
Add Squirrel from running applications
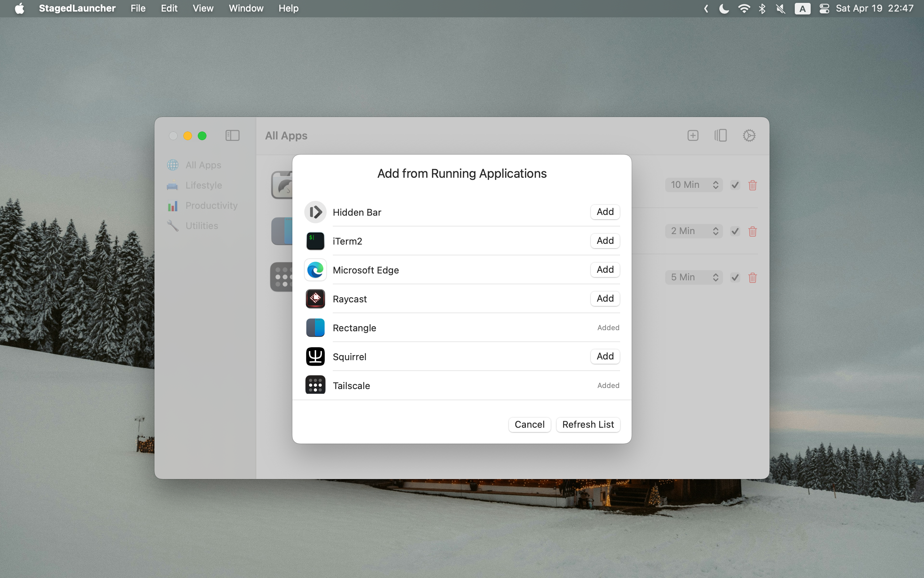[605, 356]
